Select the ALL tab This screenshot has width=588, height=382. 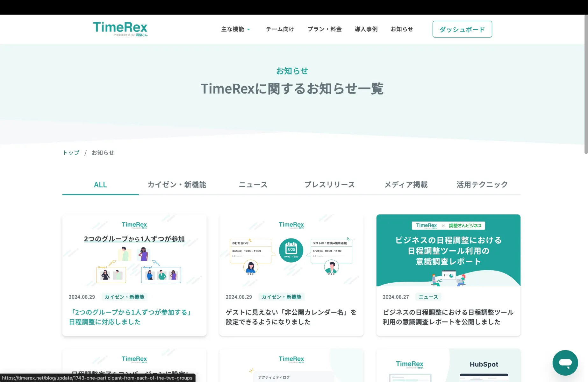point(100,185)
